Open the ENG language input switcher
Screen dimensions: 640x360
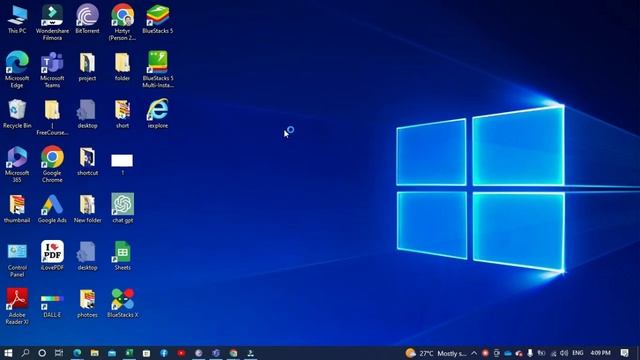[578, 353]
